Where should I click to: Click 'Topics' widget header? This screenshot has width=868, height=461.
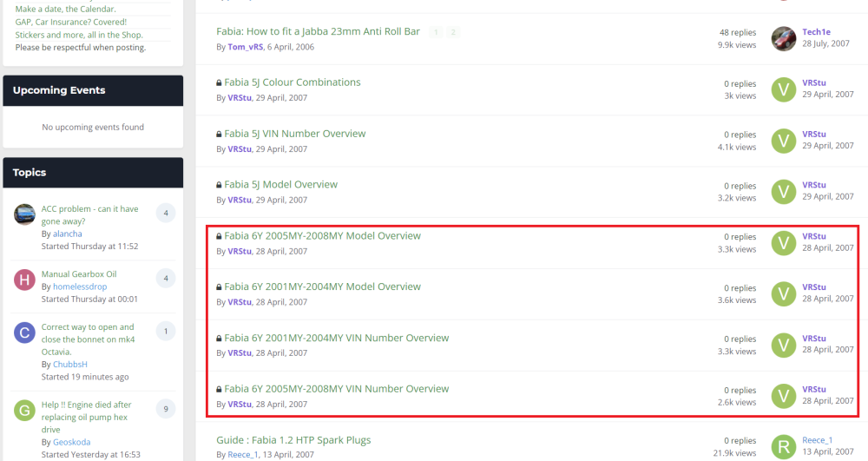93,172
